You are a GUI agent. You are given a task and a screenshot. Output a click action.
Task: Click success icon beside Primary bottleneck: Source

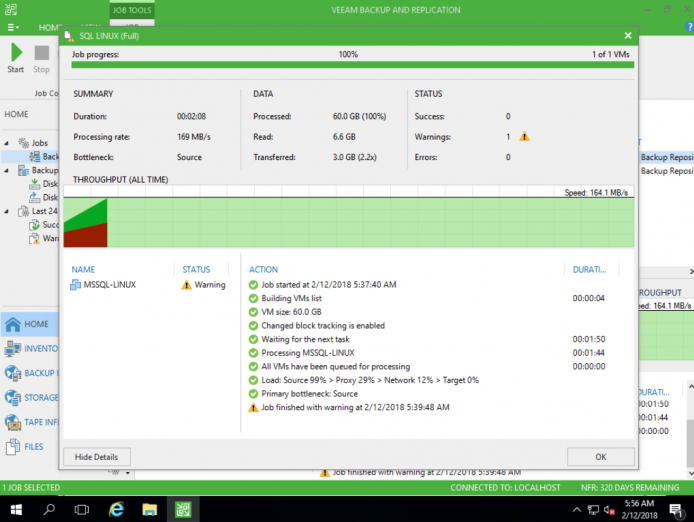coord(253,394)
